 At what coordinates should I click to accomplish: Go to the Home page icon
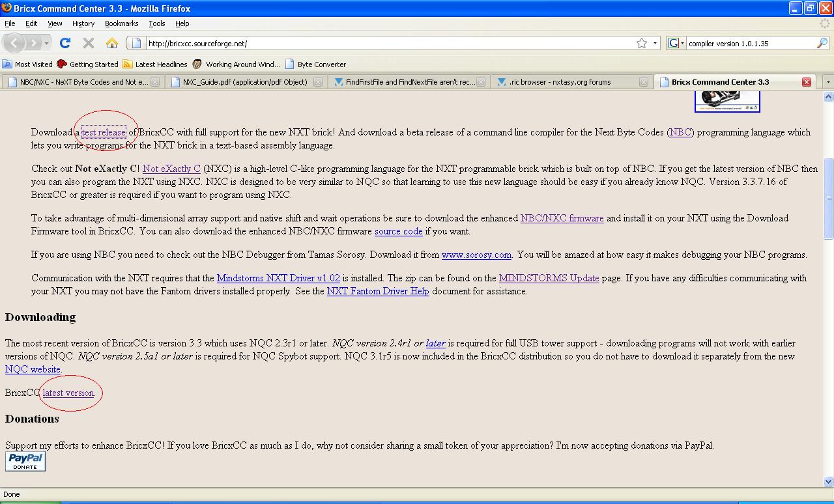click(112, 43)
